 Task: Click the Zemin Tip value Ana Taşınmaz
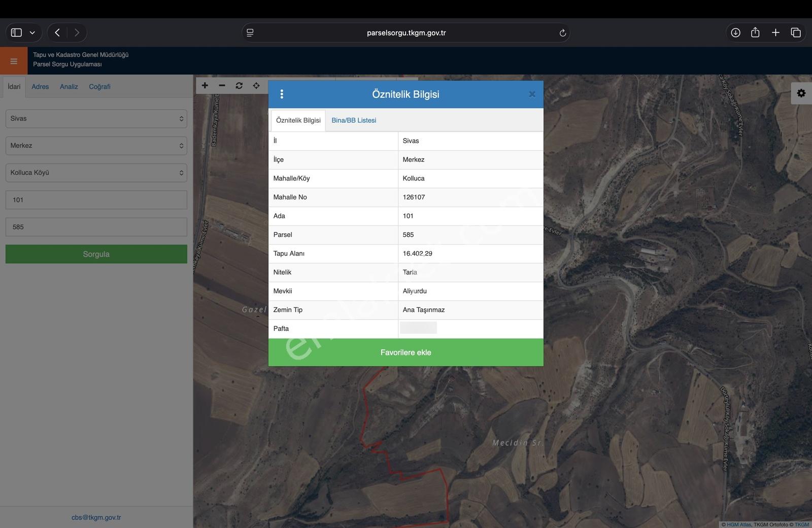423,310
